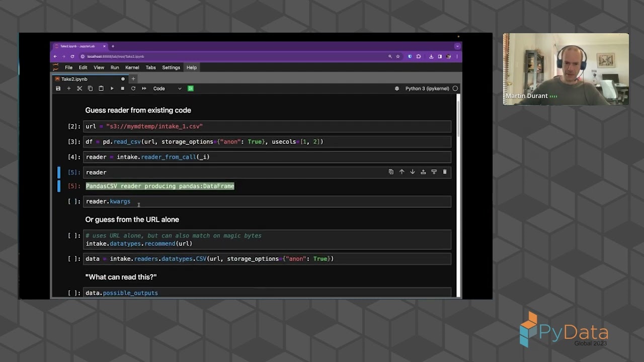Insert a new cell below with the plus icon
The image size is (644, 362).
(x=69, y=88)
